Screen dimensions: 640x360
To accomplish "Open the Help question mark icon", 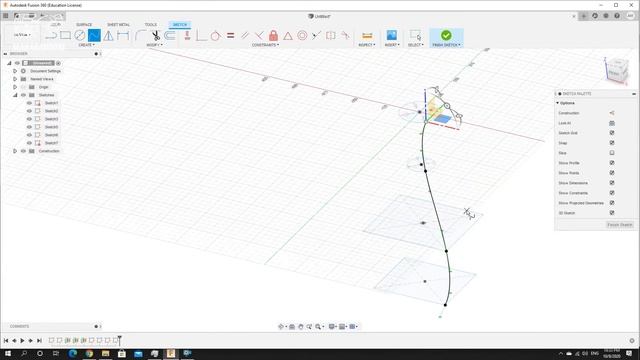I will click(617, 16).
